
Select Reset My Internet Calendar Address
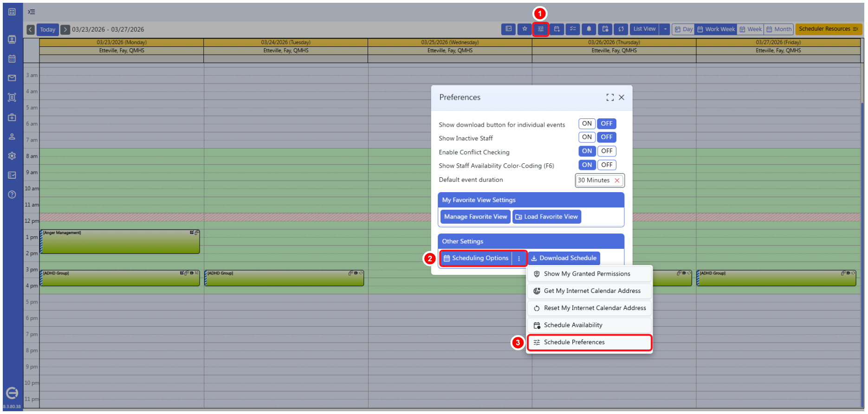pos(589,308)
